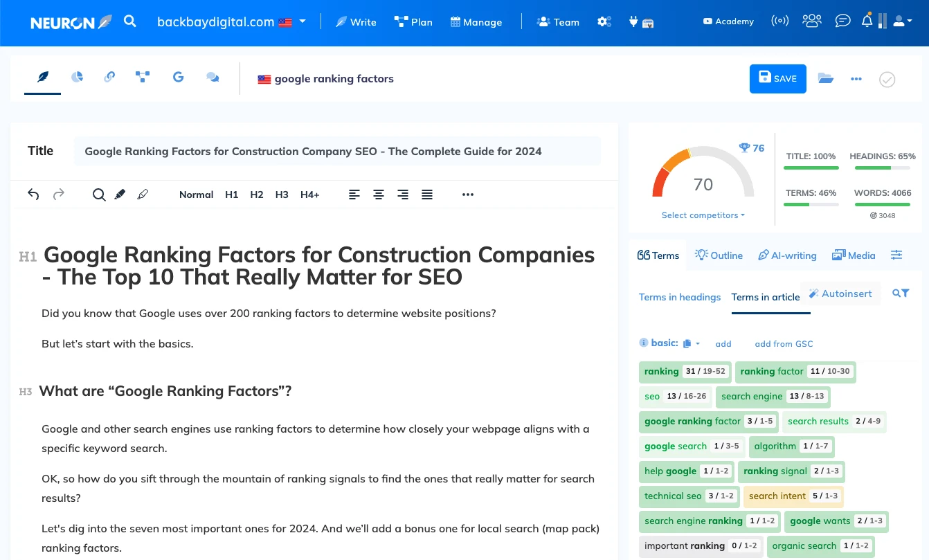
Task: Toggle H2 heading format
Action: tap(257, 195)
